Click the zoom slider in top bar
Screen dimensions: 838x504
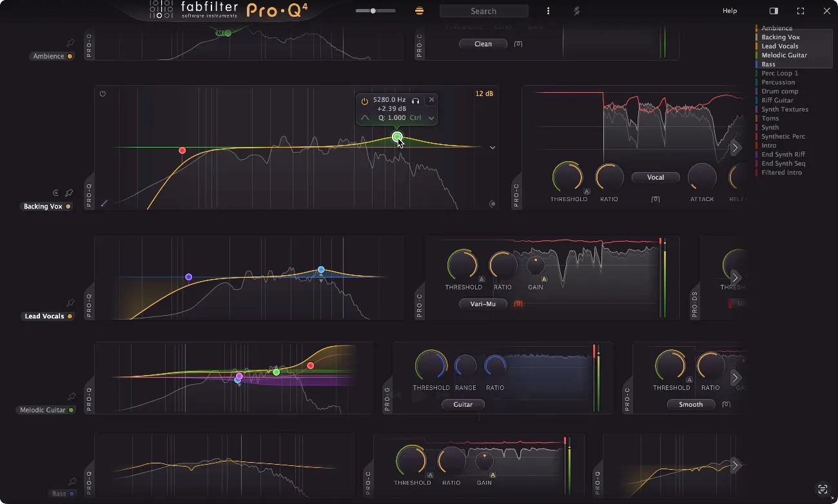click(376, 11)
